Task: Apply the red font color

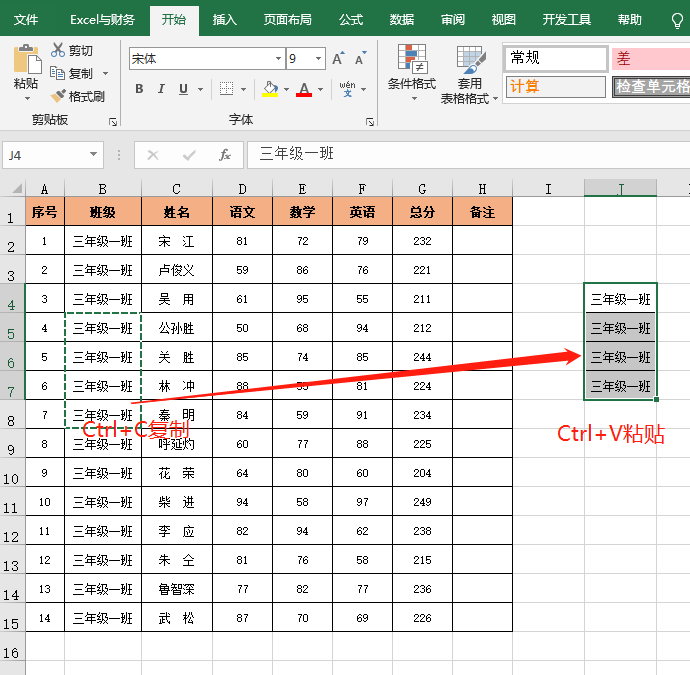Action: click(304, 89)
